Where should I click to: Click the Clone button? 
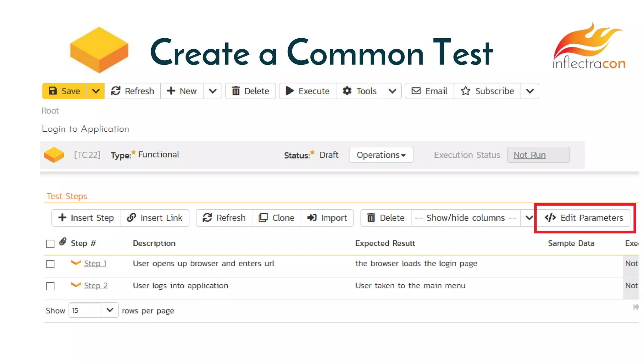click(x=276, y=218)
